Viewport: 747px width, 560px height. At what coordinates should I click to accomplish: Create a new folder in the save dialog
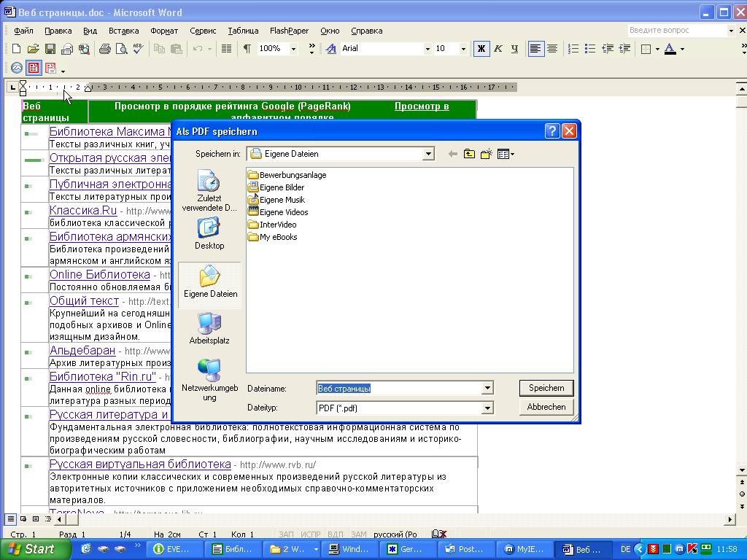pyautogui.click(x=486, y=154)
